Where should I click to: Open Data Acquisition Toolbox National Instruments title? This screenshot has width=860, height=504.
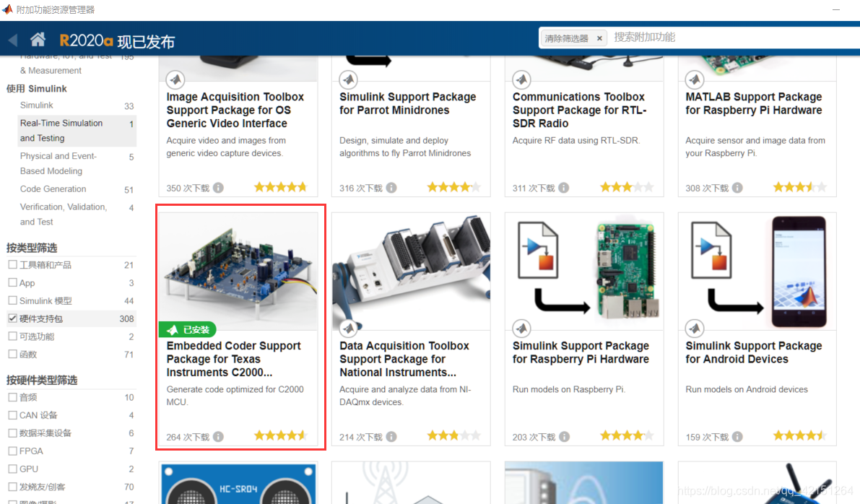[404, 359]
